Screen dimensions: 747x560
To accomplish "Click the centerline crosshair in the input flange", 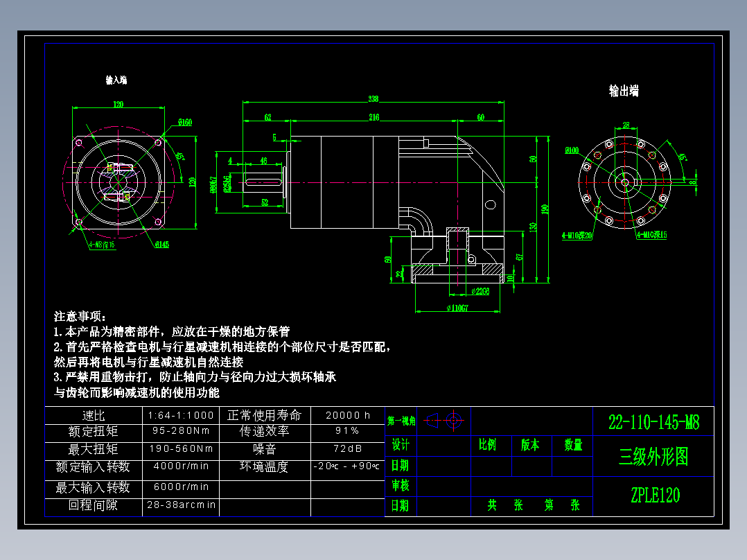I will point(119,182).
